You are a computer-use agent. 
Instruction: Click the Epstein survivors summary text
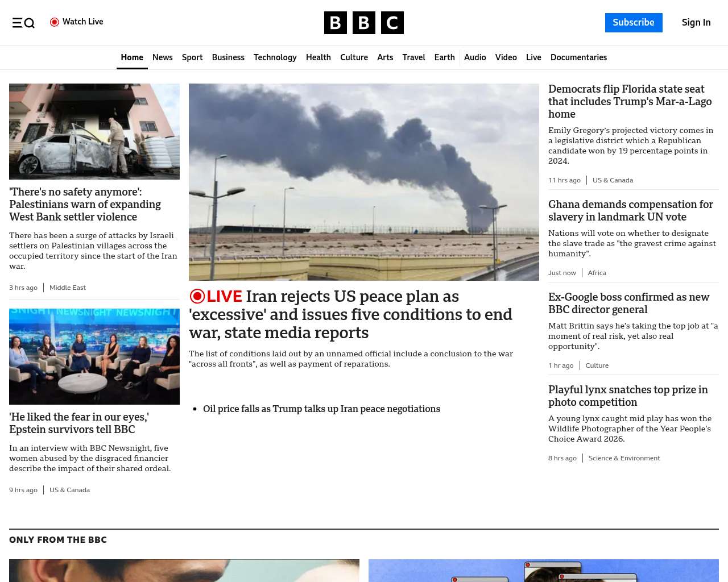pos(90,458)
